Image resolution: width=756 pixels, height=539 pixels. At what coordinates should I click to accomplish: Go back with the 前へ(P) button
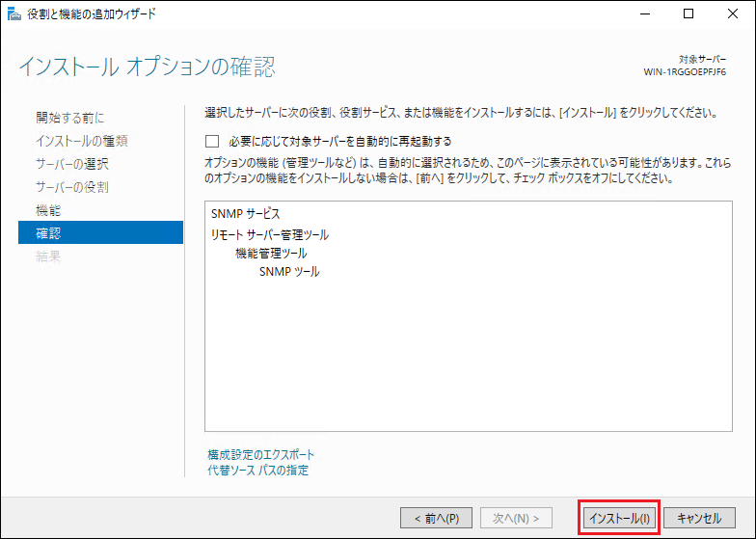[436, 518]
